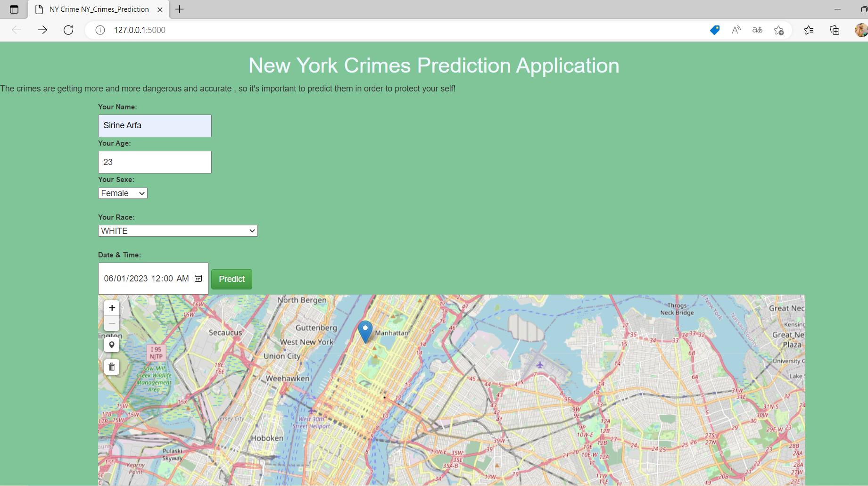The width and height of the screenshot is (868, 486).
Task: Open the Favorites list icon
Action: click(809, 30)
